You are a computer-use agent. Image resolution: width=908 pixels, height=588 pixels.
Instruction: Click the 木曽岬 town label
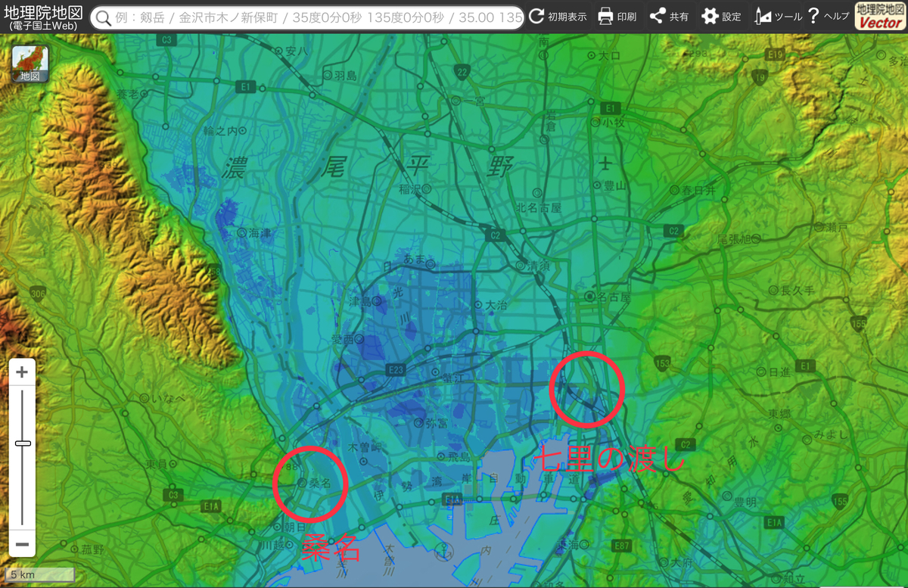click(x=364, y=448)
